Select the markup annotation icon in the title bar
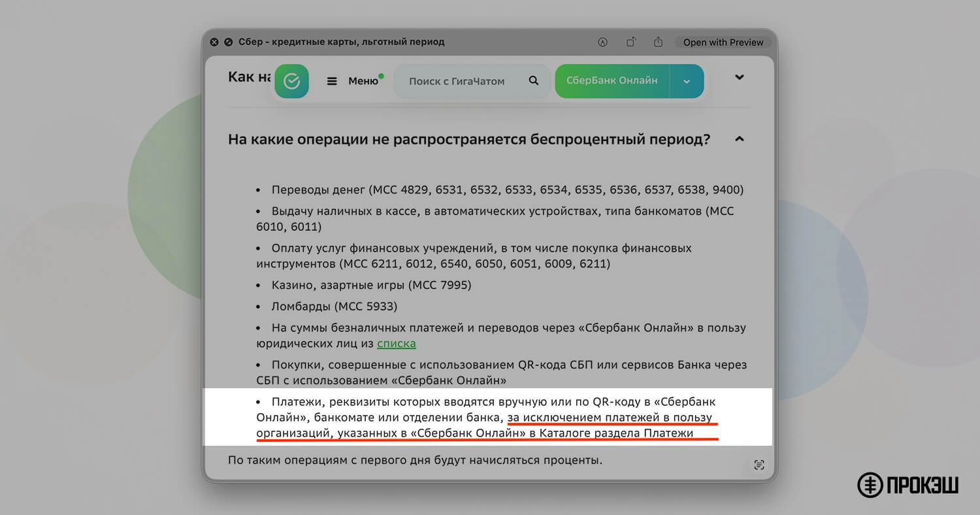The image size is (980, 515). click(602, 41)
